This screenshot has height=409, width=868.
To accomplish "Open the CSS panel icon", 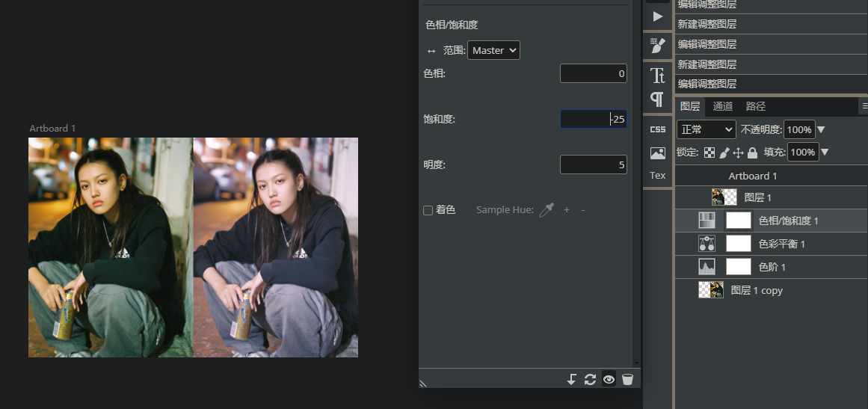I will [x=658, y=129].
